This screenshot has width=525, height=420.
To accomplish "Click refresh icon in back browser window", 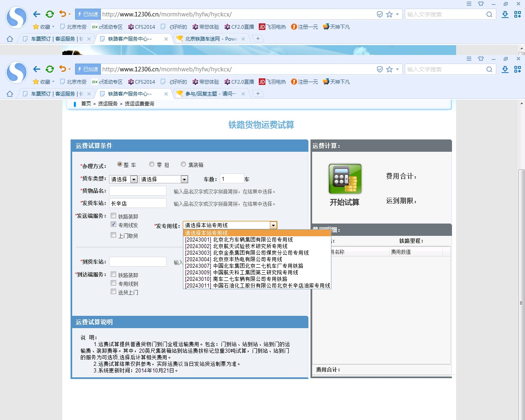I will (x=50, y=14).
